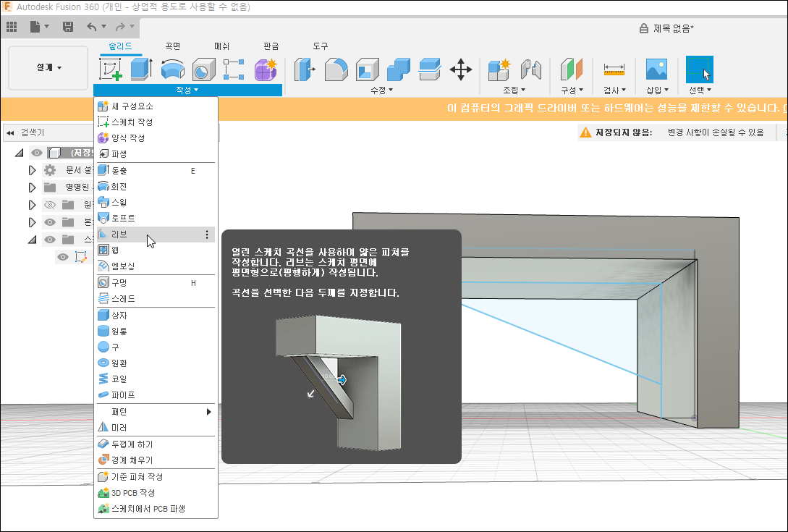Open the 삽입 panel dropdown
This screenshot has width=788, height=532.
(x=657, y=90)
